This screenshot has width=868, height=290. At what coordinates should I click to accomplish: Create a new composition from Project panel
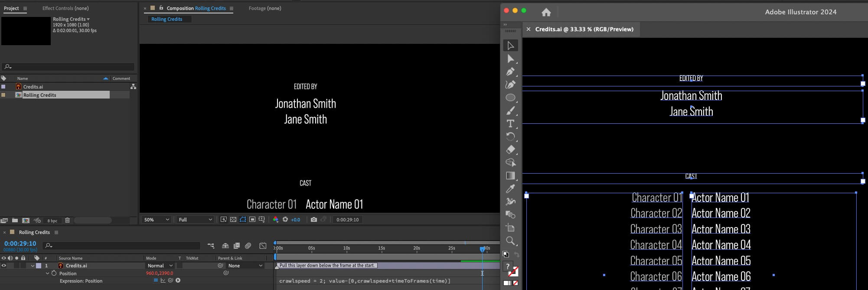tap(26, 221)
